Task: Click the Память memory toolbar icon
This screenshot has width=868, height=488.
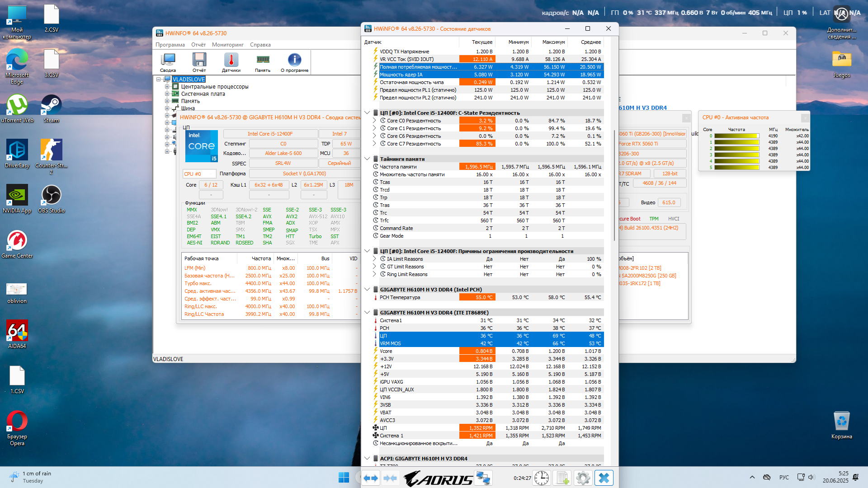Action: click(263, 62)
